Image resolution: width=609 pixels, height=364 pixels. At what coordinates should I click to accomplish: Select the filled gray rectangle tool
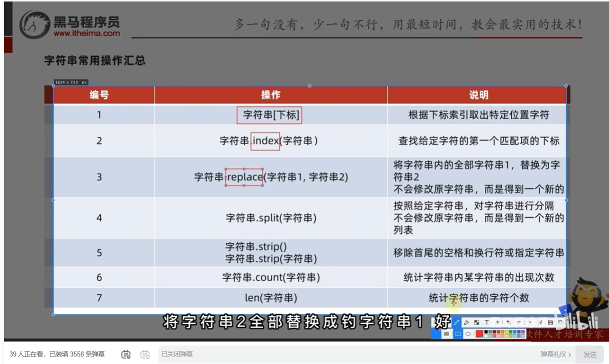pyautogui.click(x=446, y=333)
